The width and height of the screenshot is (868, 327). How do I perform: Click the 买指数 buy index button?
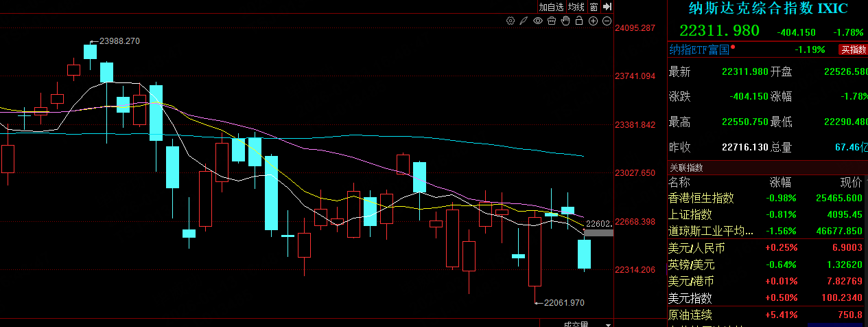[853, 49]
